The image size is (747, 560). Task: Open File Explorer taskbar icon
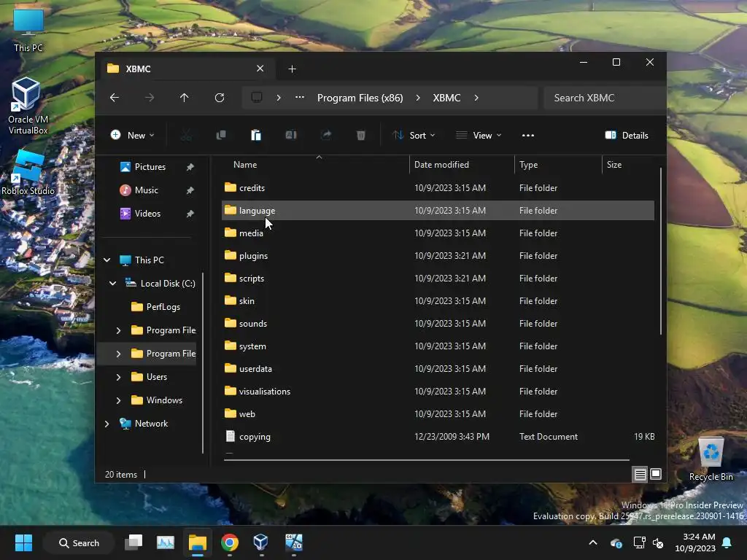pos(197,542)
